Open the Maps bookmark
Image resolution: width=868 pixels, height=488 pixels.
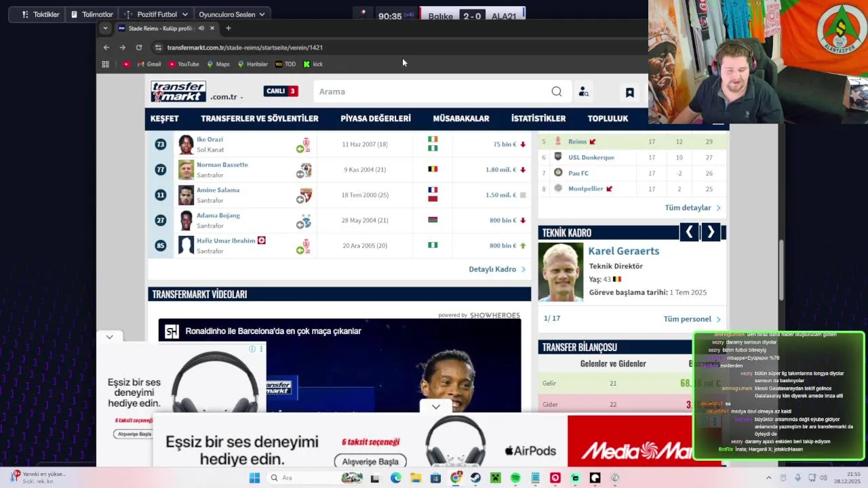tap(218, 64)
